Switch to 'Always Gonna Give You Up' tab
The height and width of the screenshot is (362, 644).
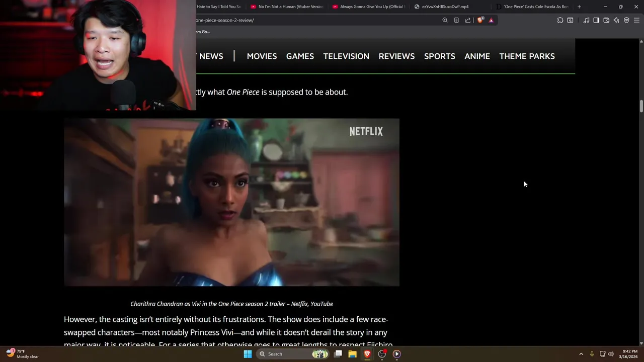tap(369, 7)
